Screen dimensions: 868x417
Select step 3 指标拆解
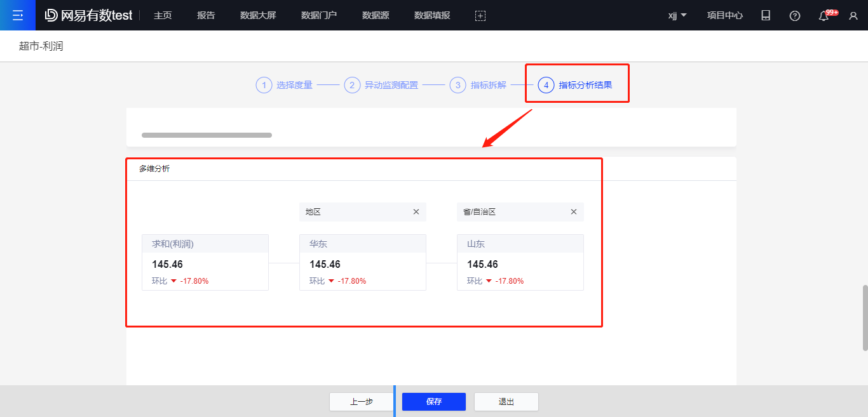click(x=478, y=85)
